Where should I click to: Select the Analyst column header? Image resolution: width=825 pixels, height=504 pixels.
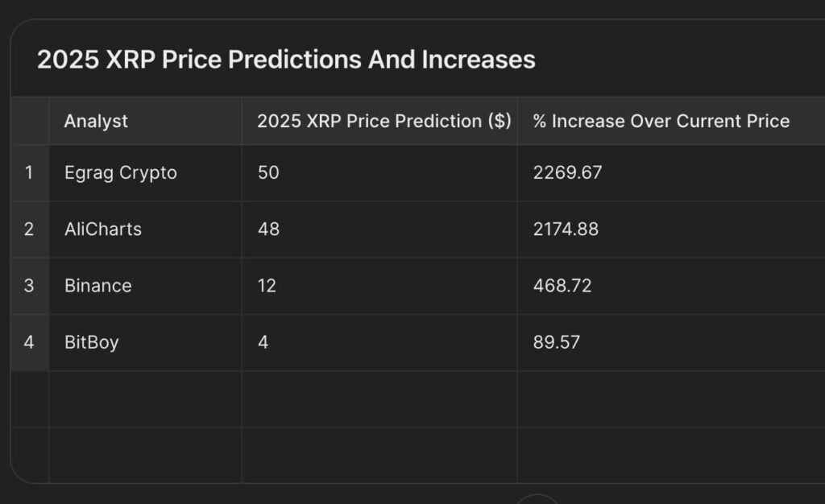point(96,122)
